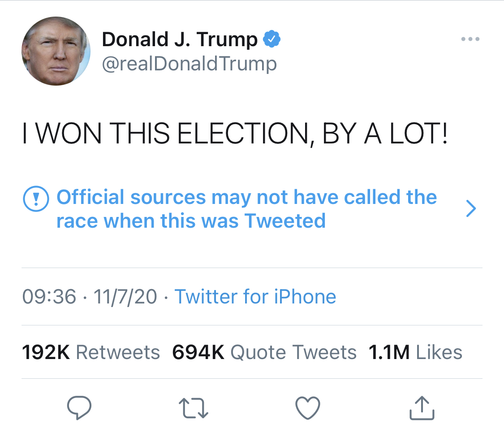Click 'Official sources may not have called' text
This screenshot has height=433, width=504.
[247, 197]
